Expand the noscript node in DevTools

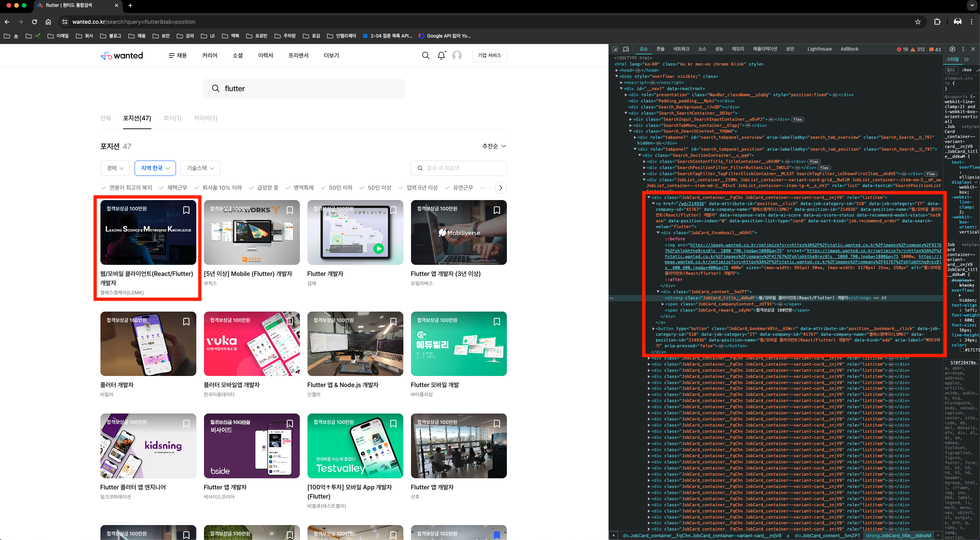622,82
